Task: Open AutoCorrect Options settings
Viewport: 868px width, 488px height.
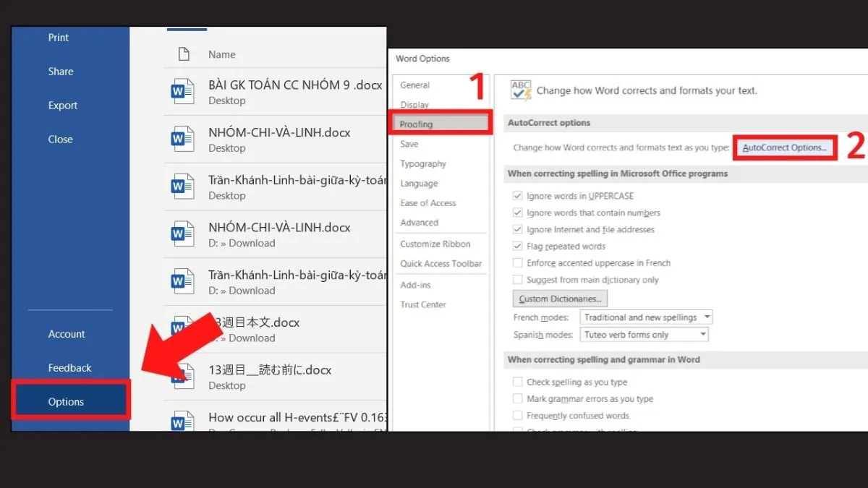Action: 785,147
